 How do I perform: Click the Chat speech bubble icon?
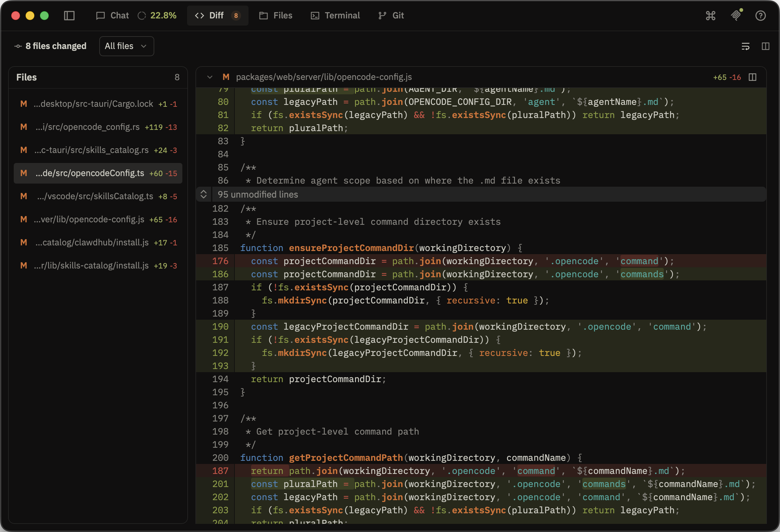tap(100, 15)
